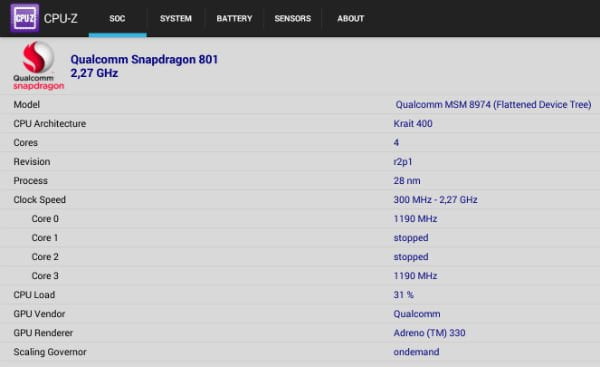The height and width of the screenshot is (367, 600).
Task: Click the Core 3 label
Action: click(45, 276)
